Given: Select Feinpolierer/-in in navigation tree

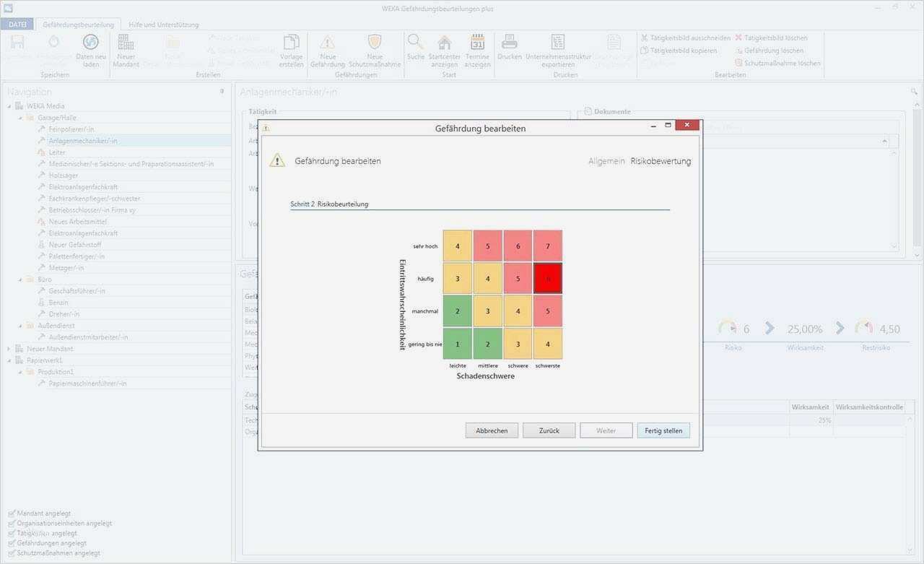Looking at the screenshot, I should (71, 129).
